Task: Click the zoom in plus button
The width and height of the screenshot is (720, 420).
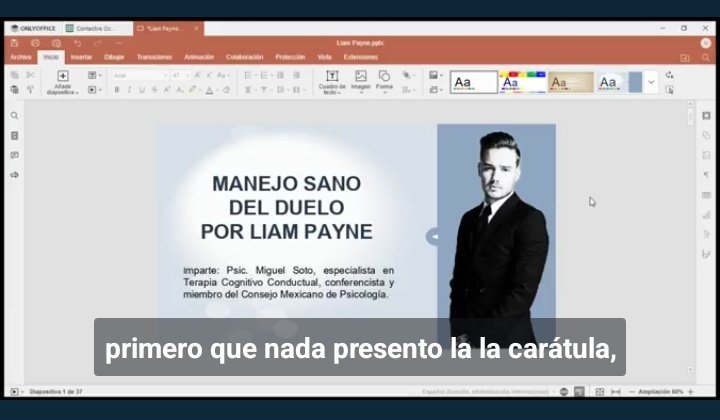Action: pyautogui.click(x=691, y=392)
